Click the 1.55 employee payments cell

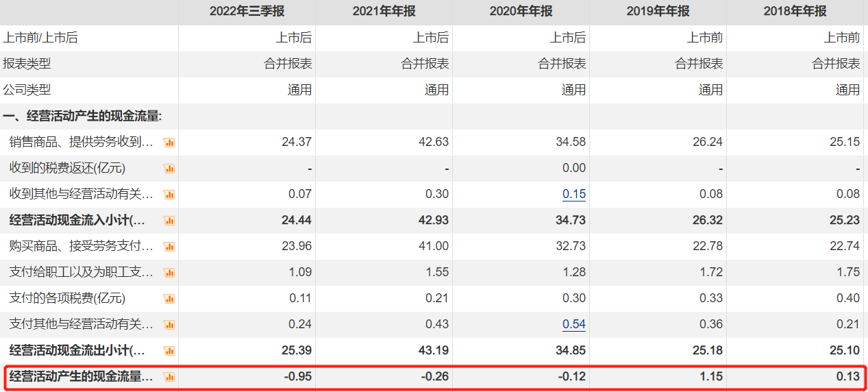click(437, 272)
